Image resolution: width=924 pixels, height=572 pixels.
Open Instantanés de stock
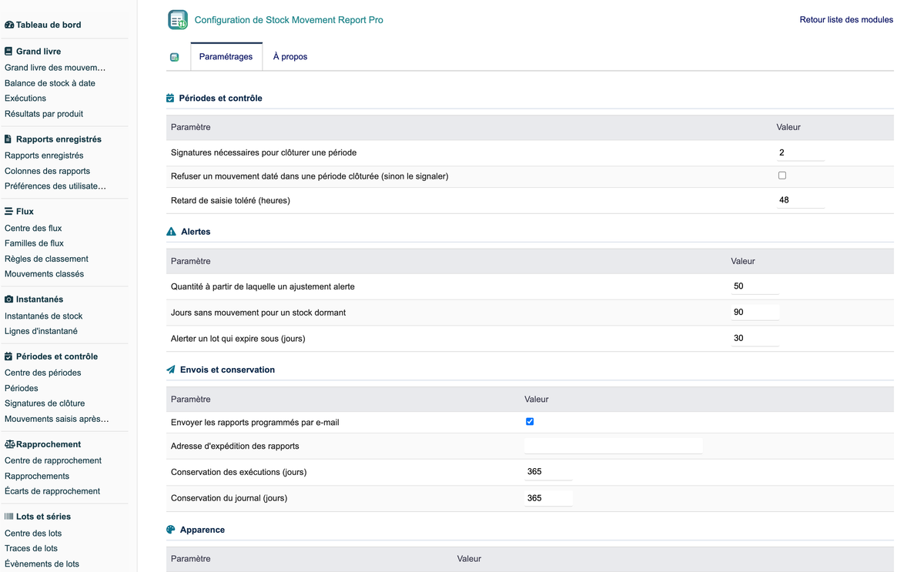point(44,316)
